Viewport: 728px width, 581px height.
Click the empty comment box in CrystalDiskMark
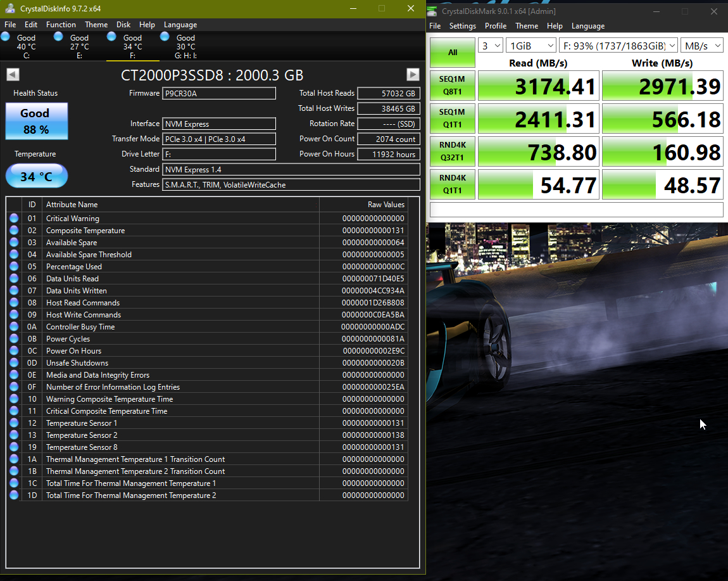pos(576,210)
